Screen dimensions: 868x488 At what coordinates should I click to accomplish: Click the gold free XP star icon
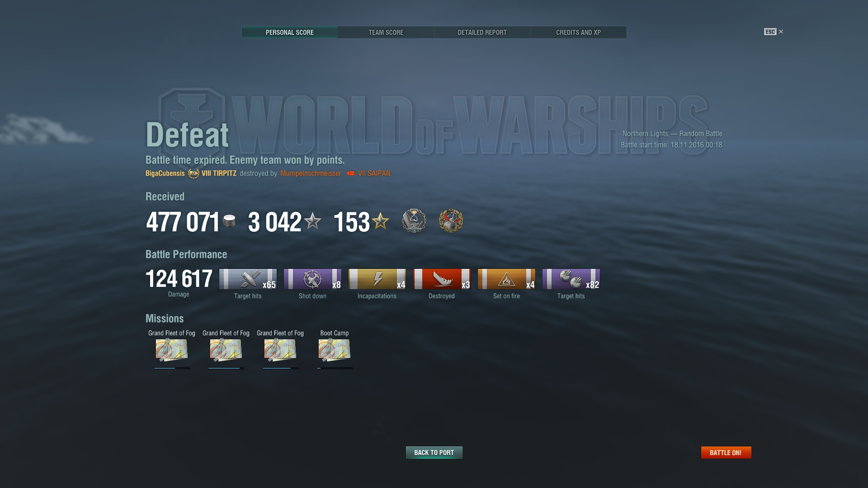coord(380,221)
